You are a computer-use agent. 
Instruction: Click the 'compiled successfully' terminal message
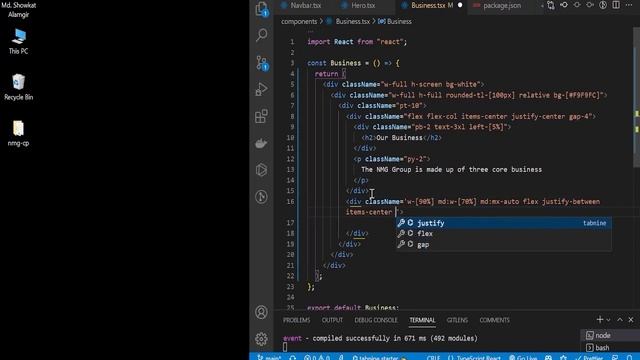(x=380, y=338)
